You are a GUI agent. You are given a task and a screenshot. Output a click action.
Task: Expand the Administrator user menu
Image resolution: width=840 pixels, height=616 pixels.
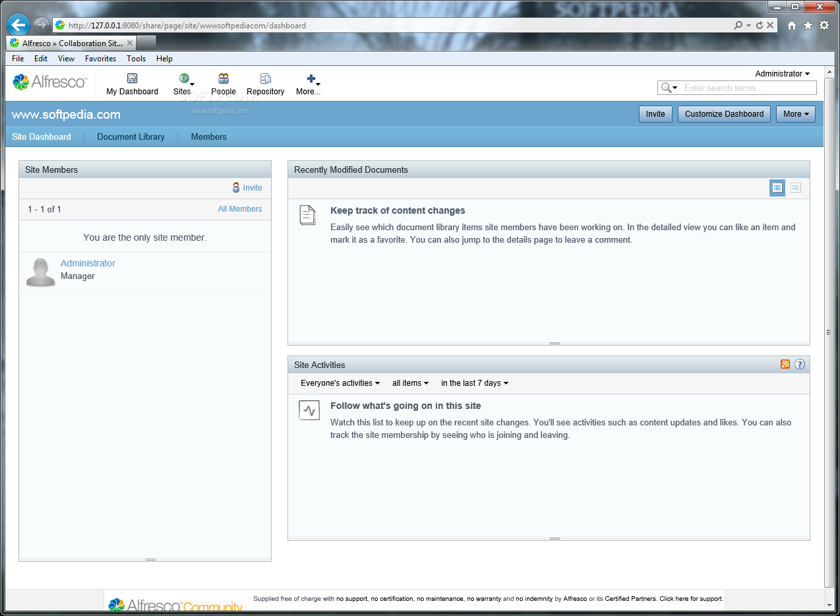(x=783, y=74)
